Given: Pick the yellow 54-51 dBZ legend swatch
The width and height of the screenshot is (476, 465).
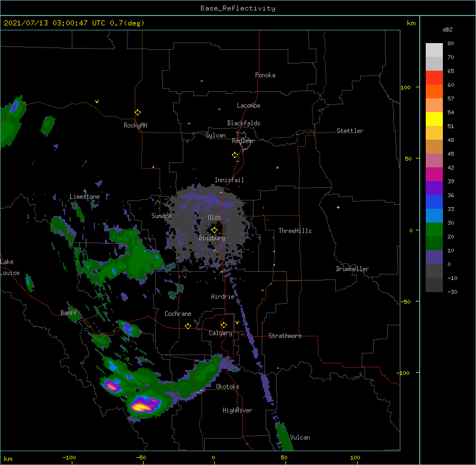Looking at the screenshot, I should point(434,119).
